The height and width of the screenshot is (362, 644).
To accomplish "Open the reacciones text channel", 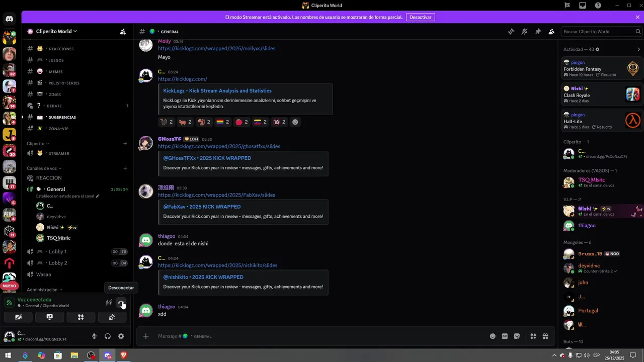I will pyautogui.click(x=78, y=49).
